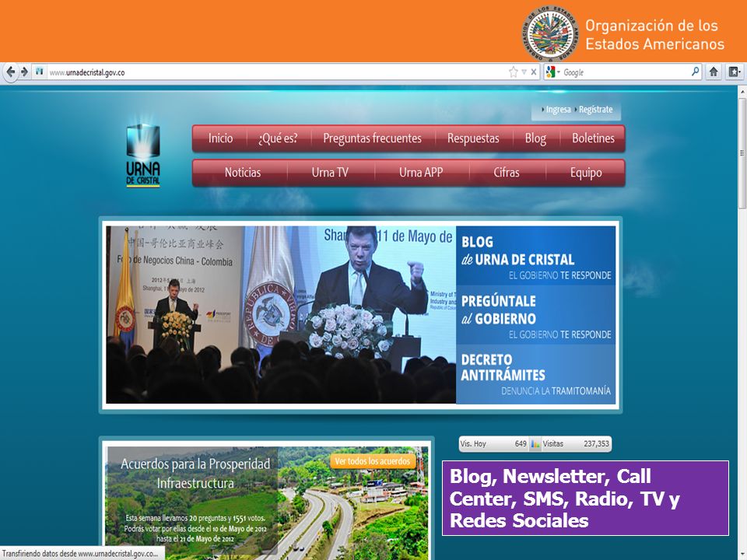747x560 pixels.
Task: Click the Shanghai conference slideshow photo
Action: [281, 315]
